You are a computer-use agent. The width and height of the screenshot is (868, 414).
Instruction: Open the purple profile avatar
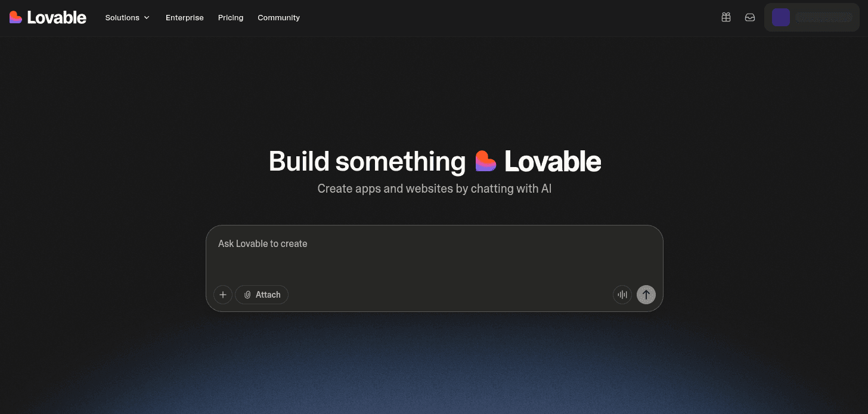(x=780, y=17)
